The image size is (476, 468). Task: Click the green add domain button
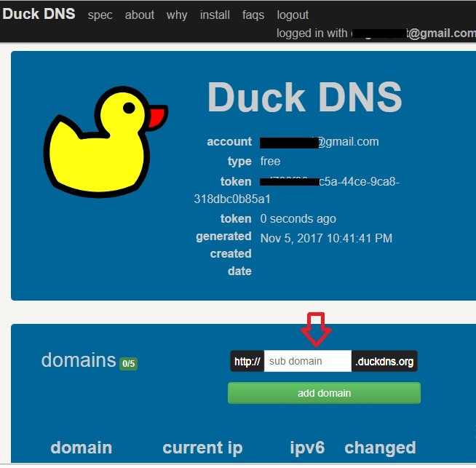point(324,393)
